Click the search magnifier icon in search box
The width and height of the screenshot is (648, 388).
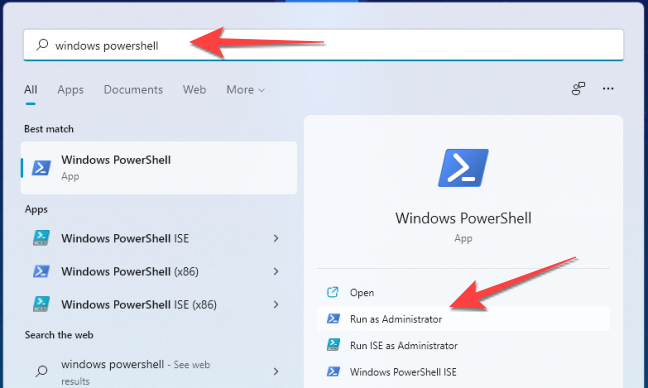pyautogui.click(x=42, y=45)
